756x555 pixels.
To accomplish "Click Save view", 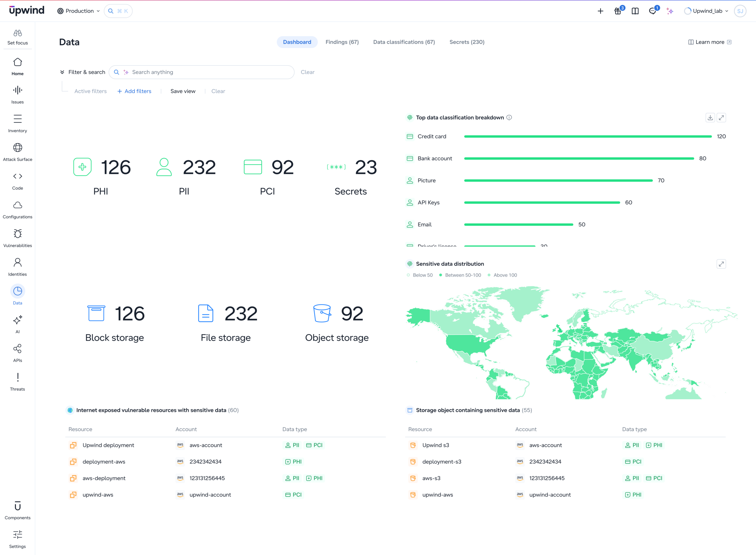I will point(183,91).
